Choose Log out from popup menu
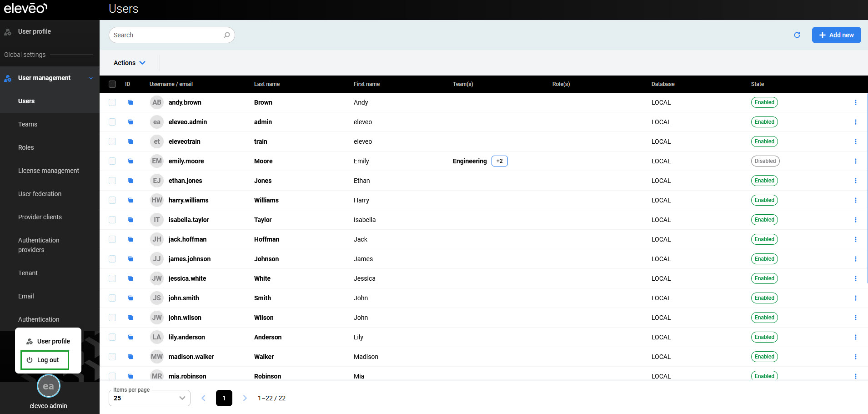 (45, 360)
